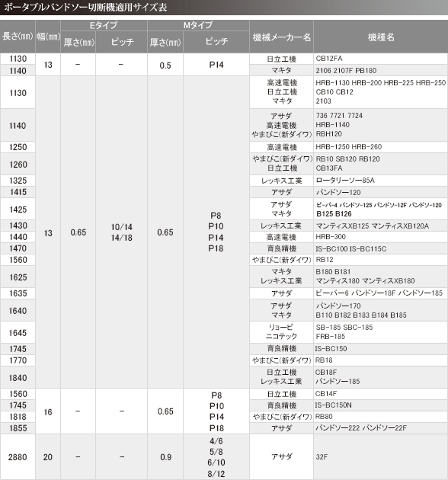Viewport: 448px width, 480px height.
Task: Select the バンドソー120 model cell
Action: (381, 192)
